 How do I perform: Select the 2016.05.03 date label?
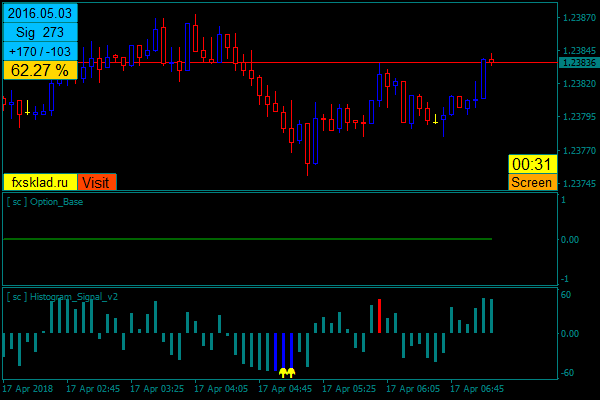(x=40, y=13)
